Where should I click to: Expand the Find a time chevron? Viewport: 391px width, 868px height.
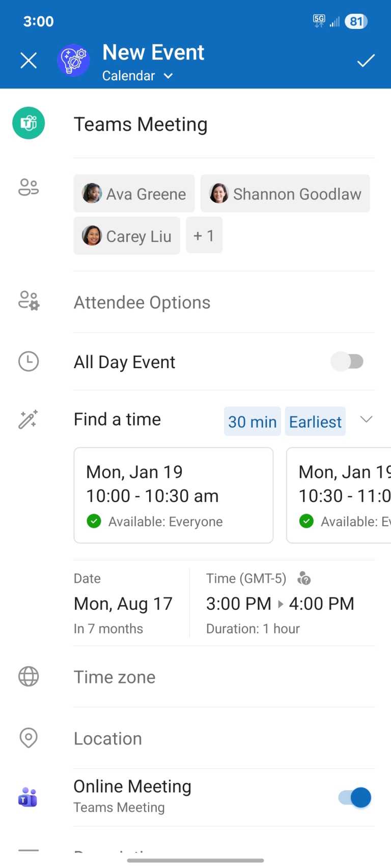tap(366, 420)
